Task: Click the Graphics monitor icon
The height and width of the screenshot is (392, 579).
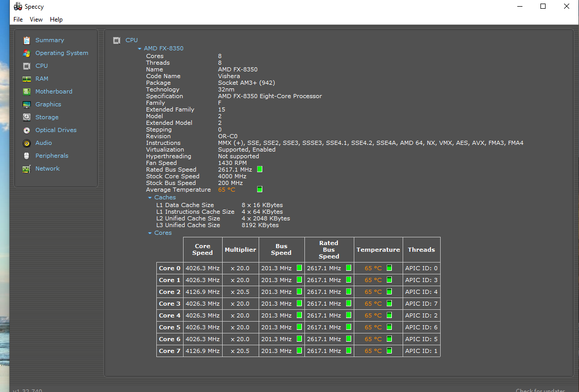Action: coord(26,104)
